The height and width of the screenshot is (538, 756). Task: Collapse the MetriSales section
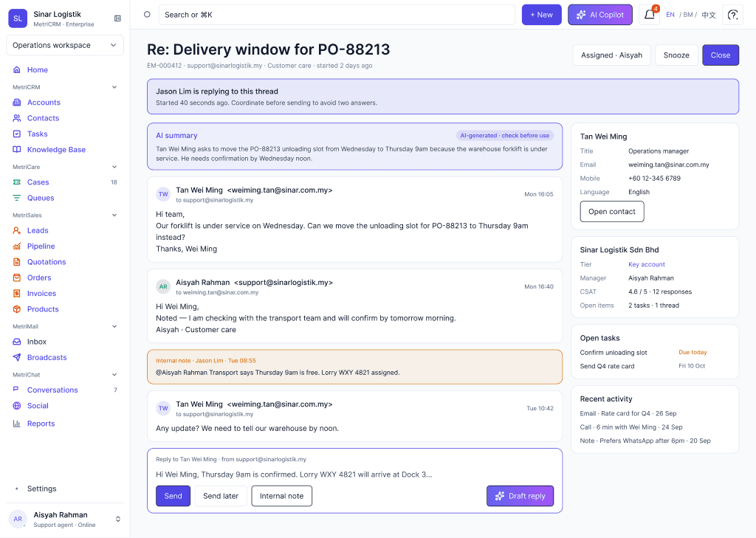114,215
